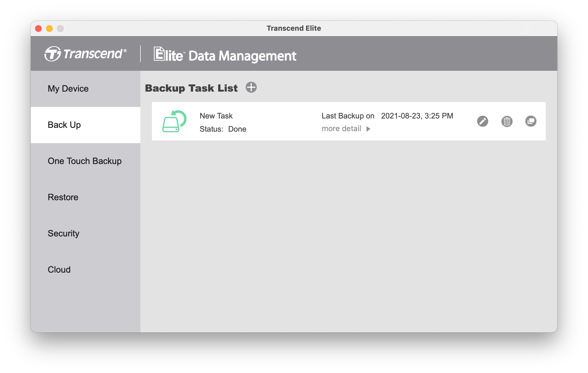Select the Back Up sidebar item
The width and height of the screenshot is (588, 373).
(x=86, y=125)
